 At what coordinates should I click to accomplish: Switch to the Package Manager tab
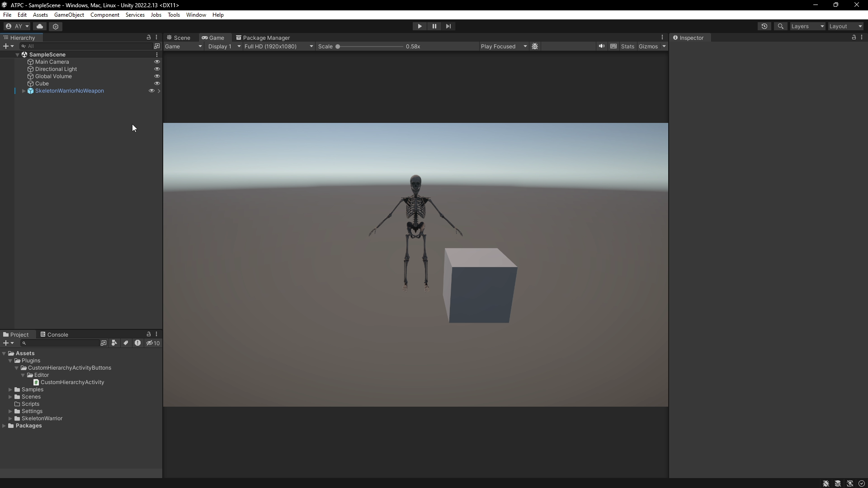(x=267, y=38)
